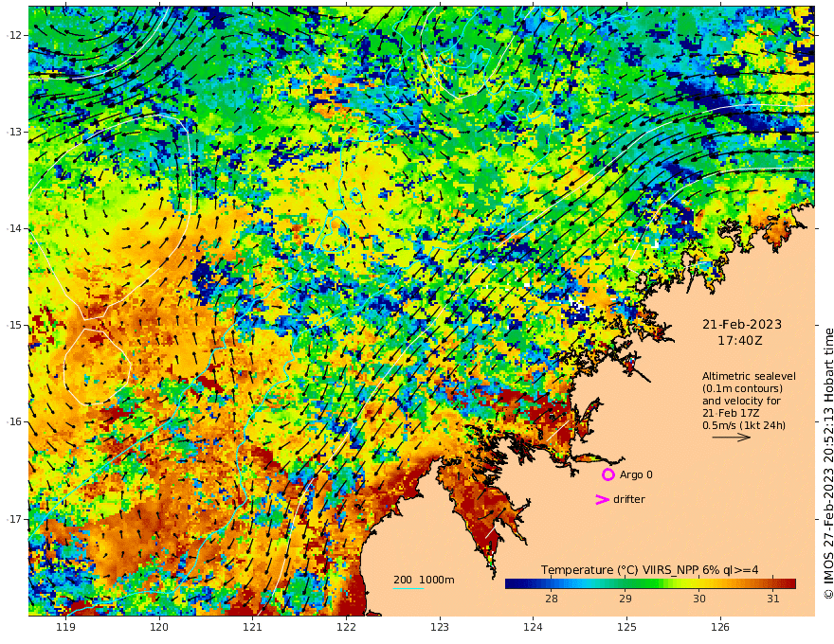Click the 'Argo 0' legend label
This screenshot has height=644, width=834.
coord(636,474)
